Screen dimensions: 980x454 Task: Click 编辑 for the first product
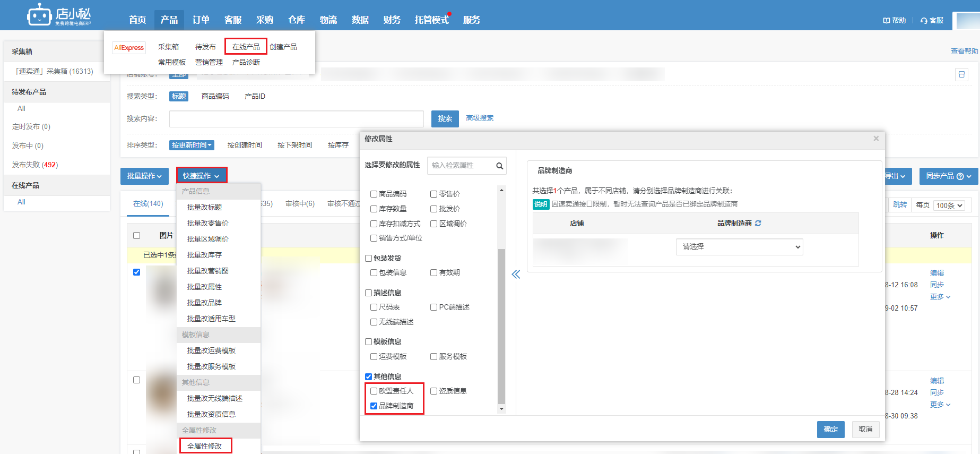(937, 273)
